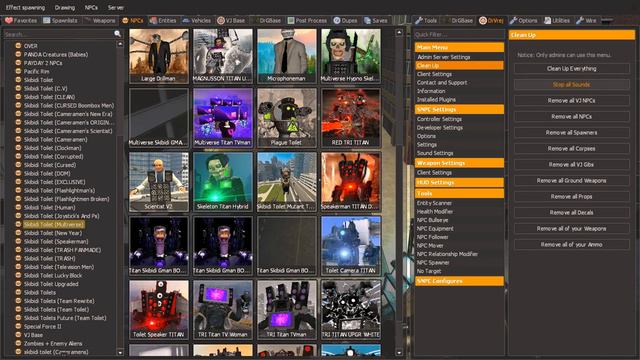Select TRI Titan TV Woman icon
640x360 pixels.
tap(223, 310)
